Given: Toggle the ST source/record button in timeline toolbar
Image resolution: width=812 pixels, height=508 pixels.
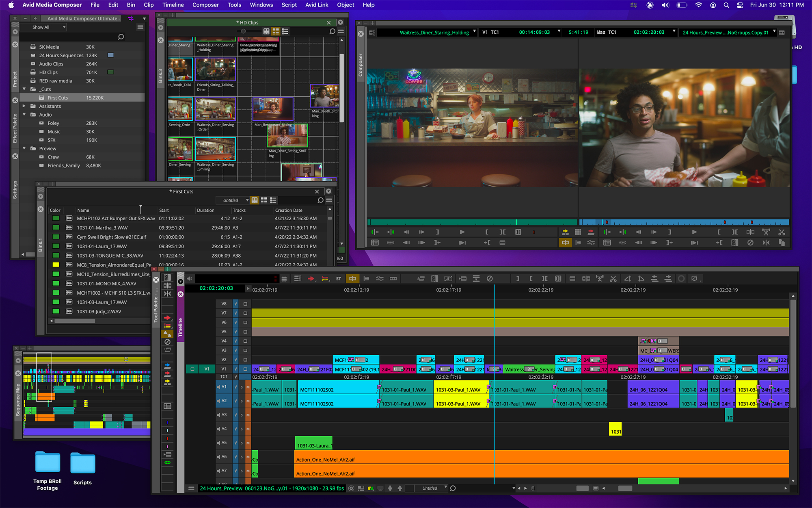Looking at the screenshot, I should pos(339,279).
